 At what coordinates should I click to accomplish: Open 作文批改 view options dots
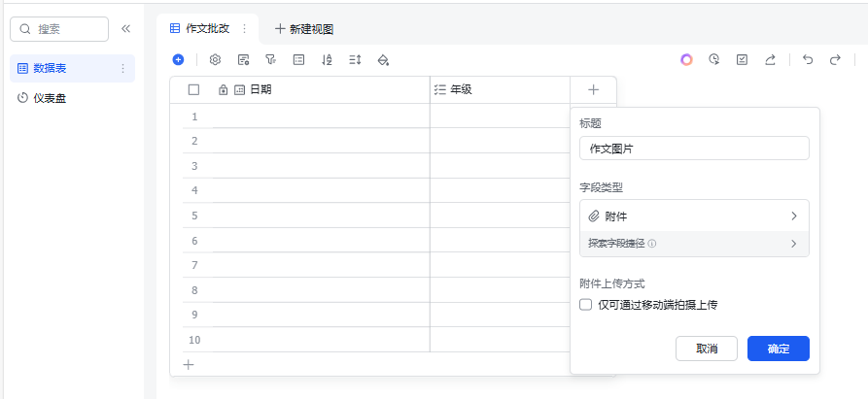coord(245,29)
